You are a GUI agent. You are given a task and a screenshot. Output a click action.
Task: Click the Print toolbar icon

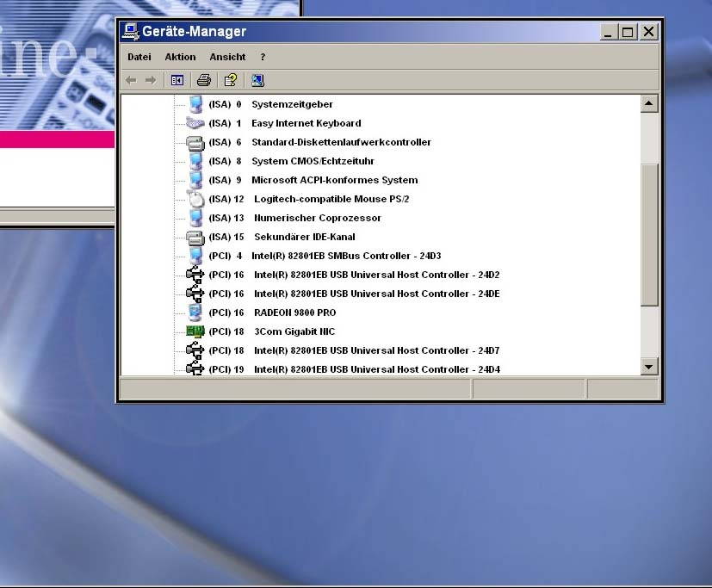[x=204, y=80]
